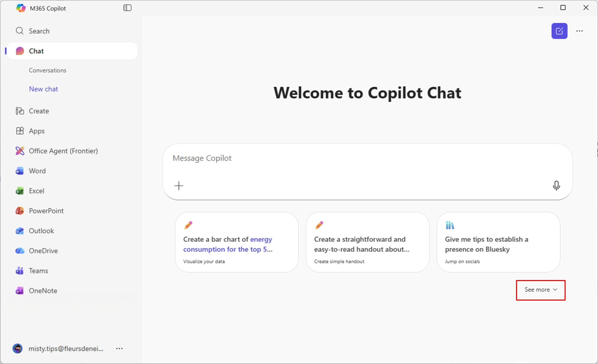Image resolution: width=598 pixels, height=364 pixels.
Task: Open Conversations in the sidebar
Action: point(48,70)
